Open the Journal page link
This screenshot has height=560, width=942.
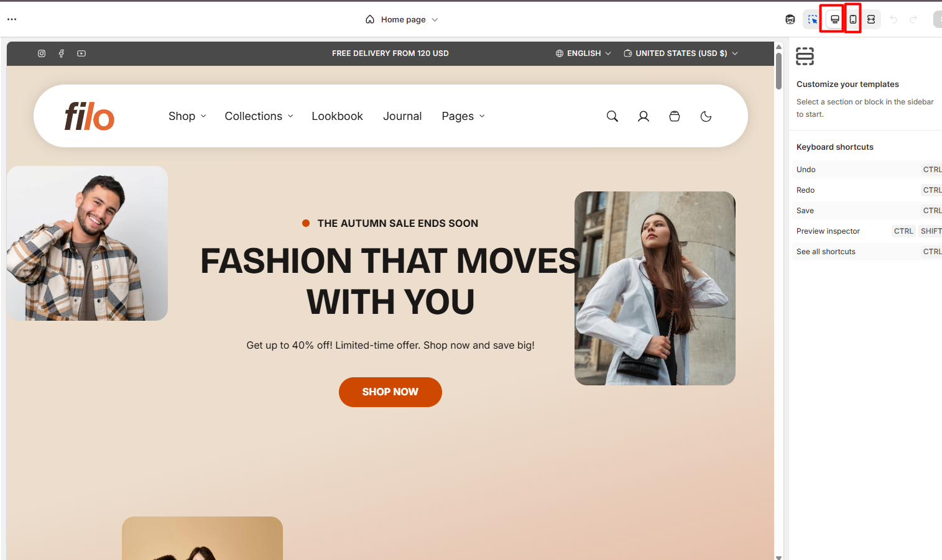(402, 116)
